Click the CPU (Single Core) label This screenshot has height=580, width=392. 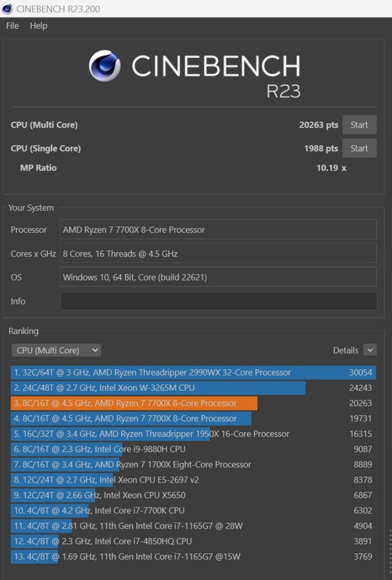pyautogui.click(x=45, y=149)
